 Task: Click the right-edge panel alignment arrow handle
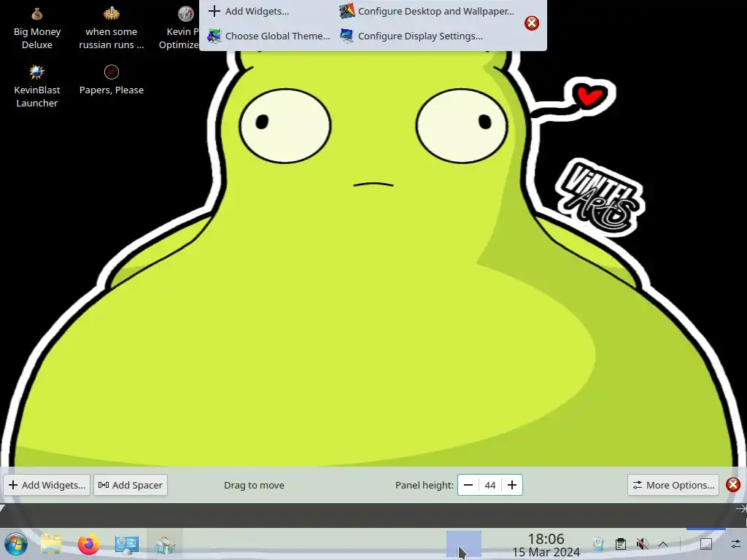pyautogui.click(x=741, y=508)
